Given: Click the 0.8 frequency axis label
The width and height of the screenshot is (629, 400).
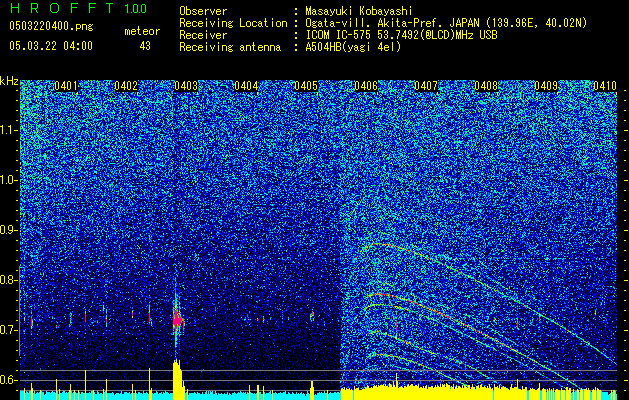Looking at the screenshot, I should [x=8, y=280].
